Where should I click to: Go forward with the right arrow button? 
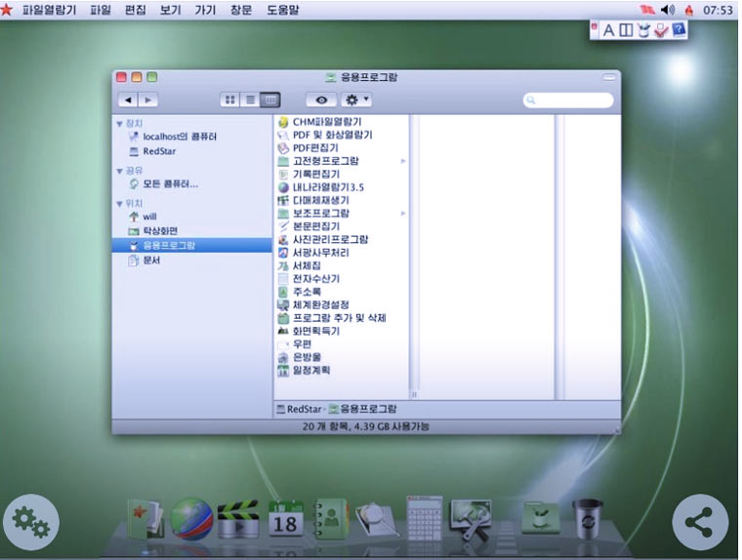(148, 100)
